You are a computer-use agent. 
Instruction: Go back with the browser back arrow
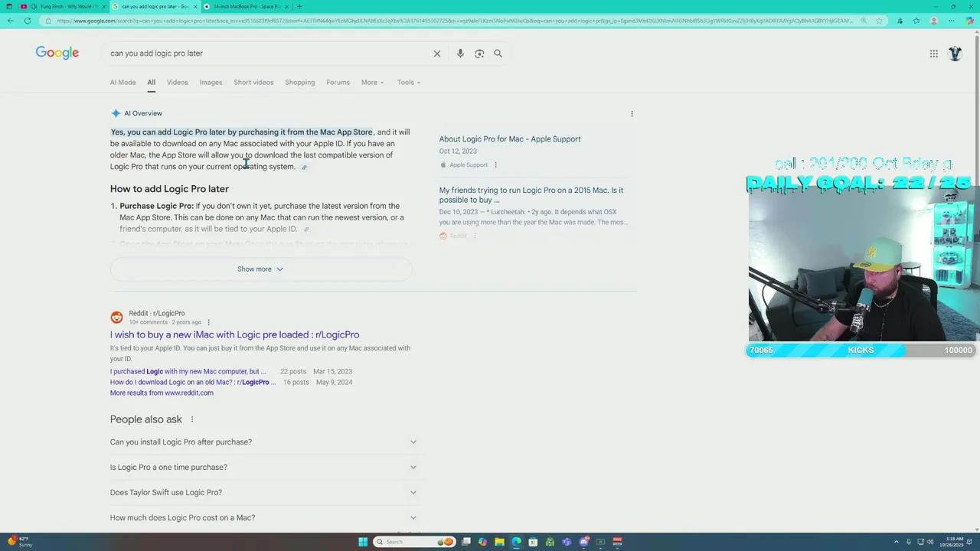coord(10,21)
